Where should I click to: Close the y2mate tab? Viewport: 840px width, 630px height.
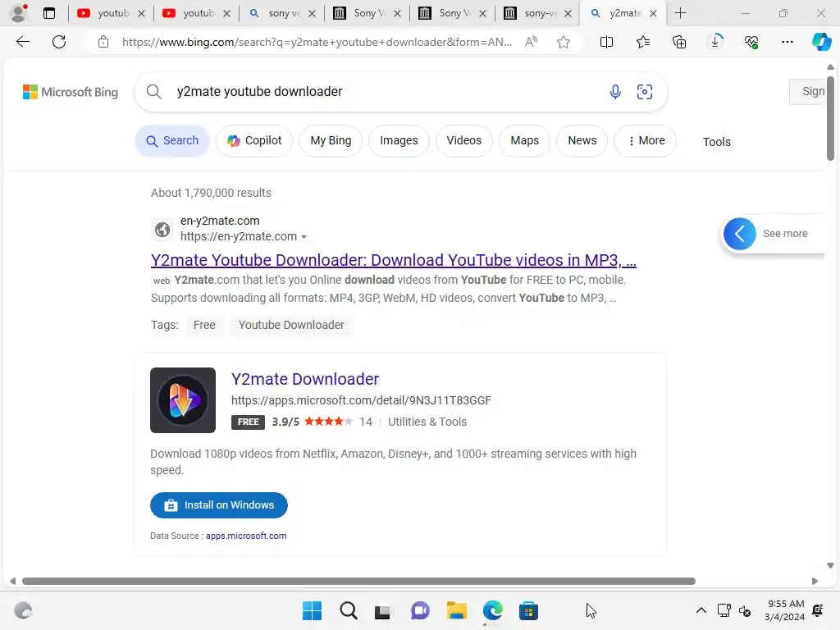point(653,14)
